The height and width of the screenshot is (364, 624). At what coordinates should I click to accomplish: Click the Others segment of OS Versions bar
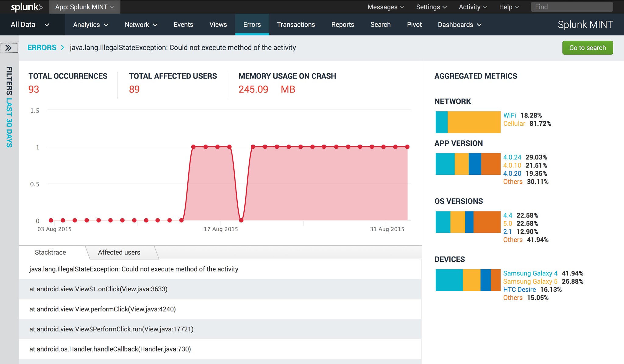tap(487, 222)
